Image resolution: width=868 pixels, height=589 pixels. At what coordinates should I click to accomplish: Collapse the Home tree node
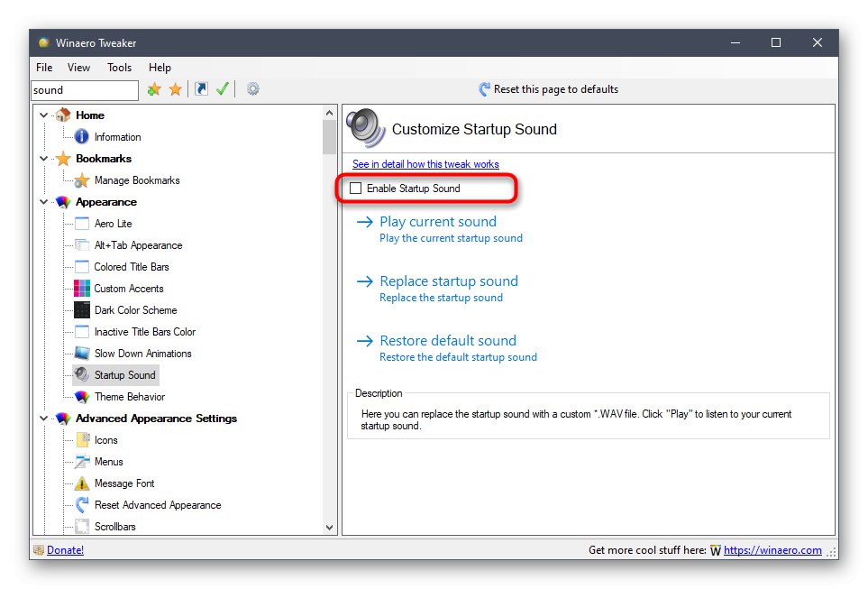44,115
